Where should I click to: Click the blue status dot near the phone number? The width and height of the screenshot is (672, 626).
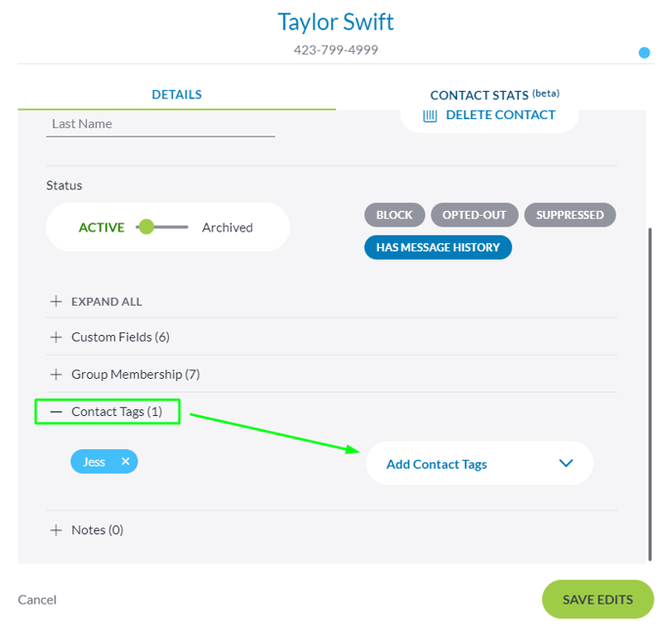pos(644,53)
